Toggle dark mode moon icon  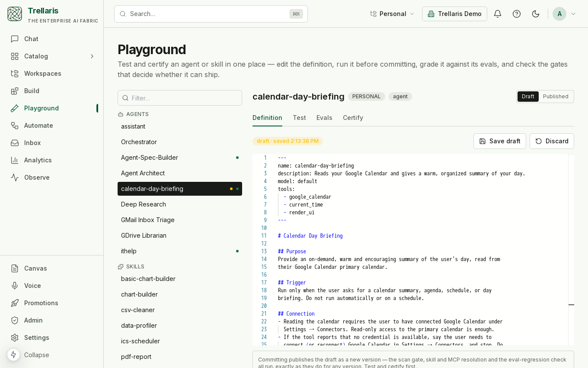tap(536, 14)
